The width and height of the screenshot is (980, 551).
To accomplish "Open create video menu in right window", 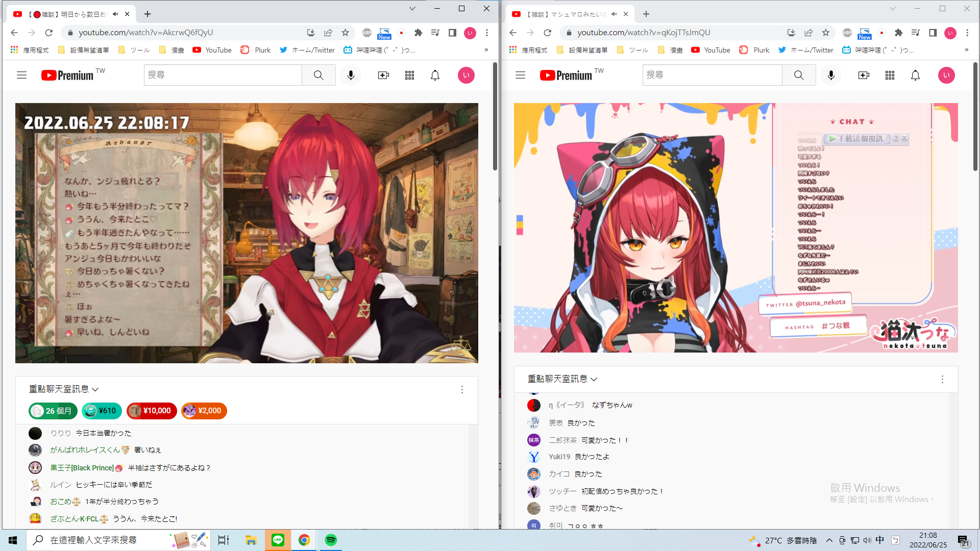I will (x=864, y=75).
